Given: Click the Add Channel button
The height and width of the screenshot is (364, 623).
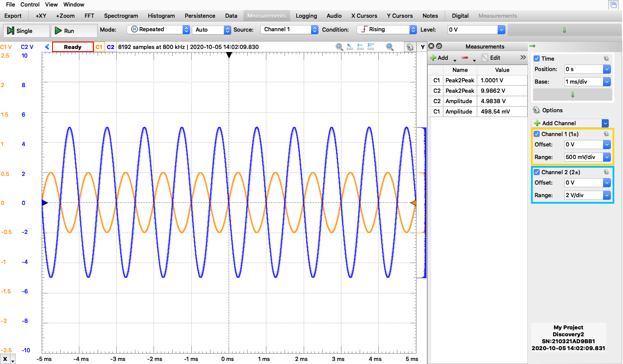Looking at the screenshot, I should coord(566,123).
